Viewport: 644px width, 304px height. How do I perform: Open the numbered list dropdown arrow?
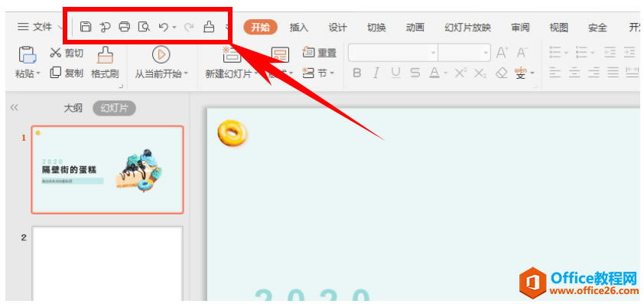tap(593, 53)
